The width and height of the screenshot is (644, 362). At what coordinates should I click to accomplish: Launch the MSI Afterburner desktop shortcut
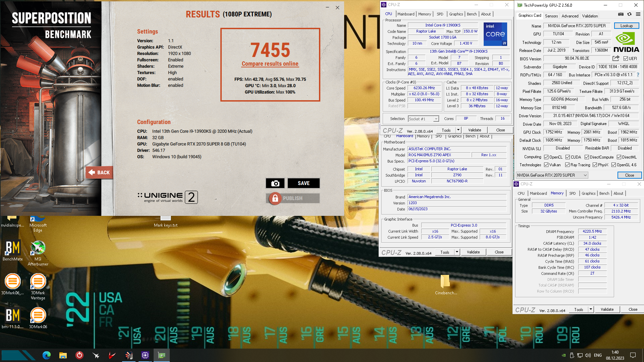pos(38,253)
